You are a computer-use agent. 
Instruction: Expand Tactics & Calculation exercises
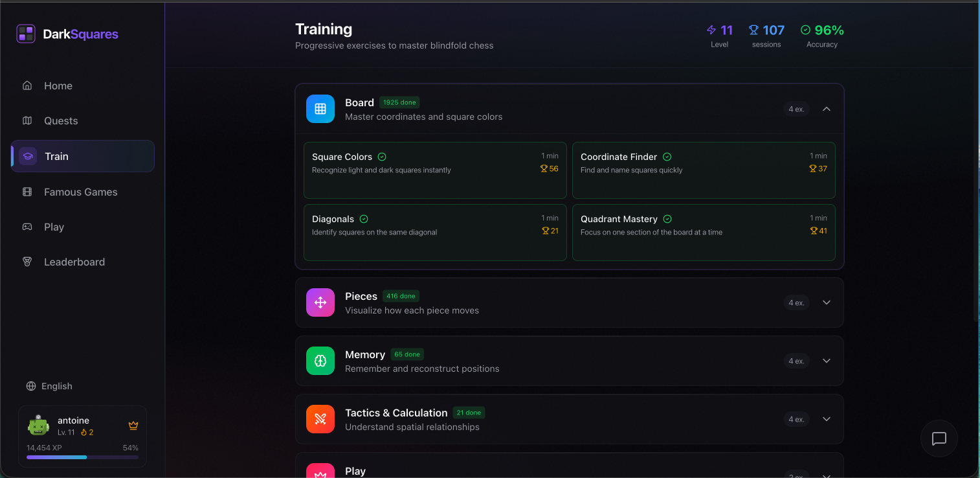(827, 419)
